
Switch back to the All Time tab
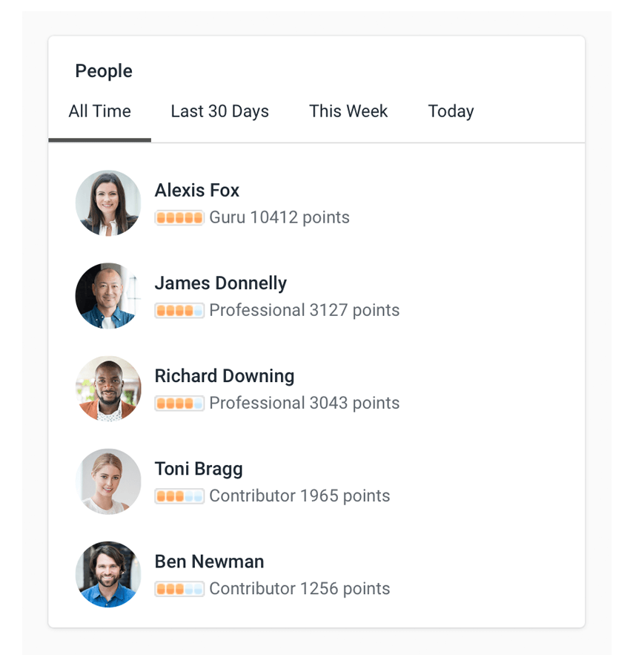[99, 111]
